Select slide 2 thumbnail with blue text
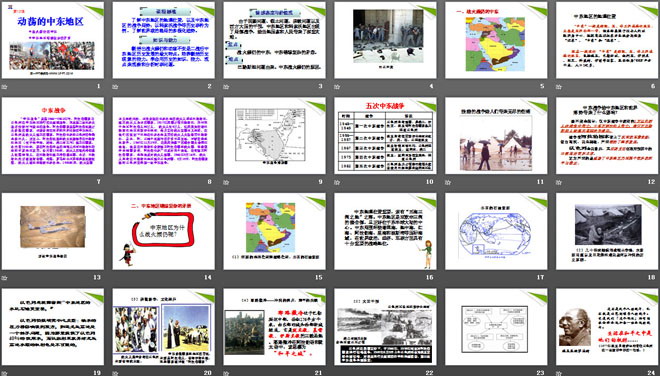660x376 pixels. click(x=163, y=40)
